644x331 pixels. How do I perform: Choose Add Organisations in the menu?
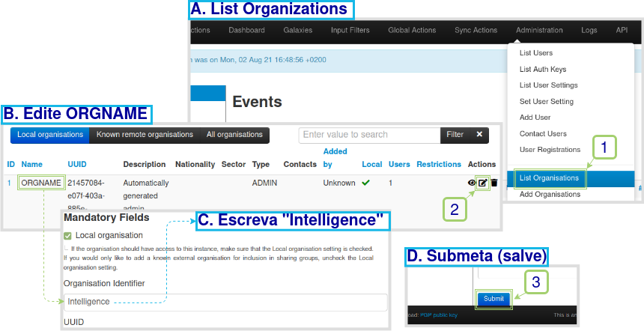(x=550, y=194)
